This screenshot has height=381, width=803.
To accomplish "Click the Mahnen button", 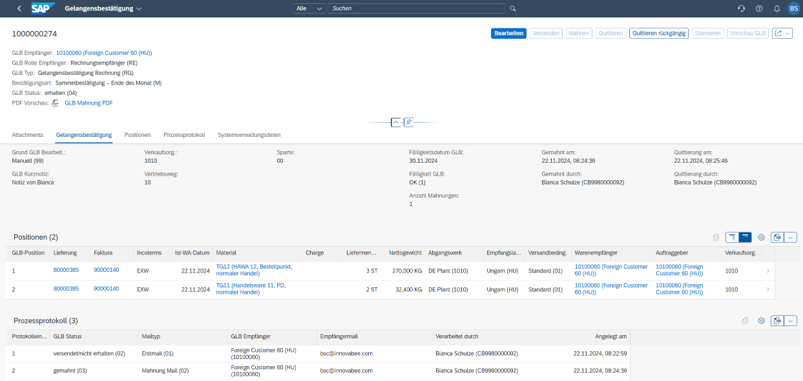I will pos(579,33).
